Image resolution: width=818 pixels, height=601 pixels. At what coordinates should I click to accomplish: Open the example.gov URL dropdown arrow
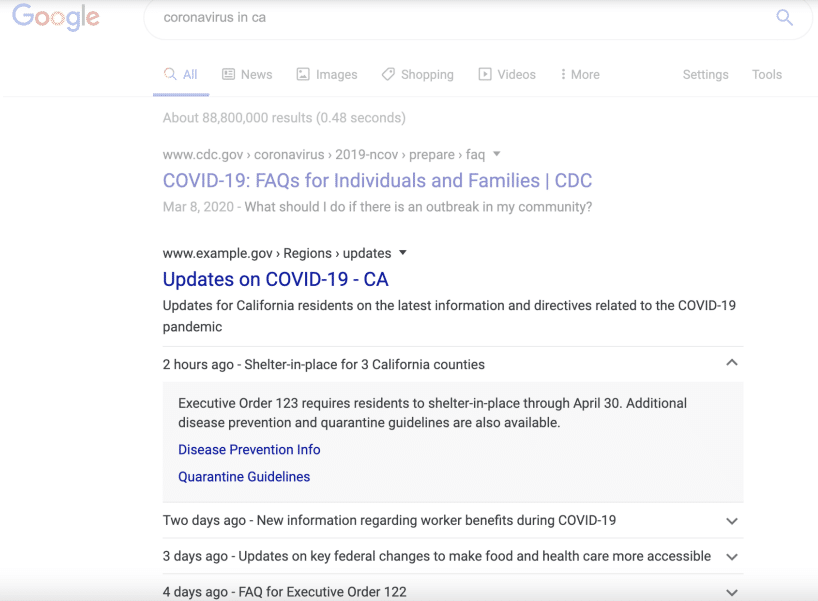click(x=403, y=253)
